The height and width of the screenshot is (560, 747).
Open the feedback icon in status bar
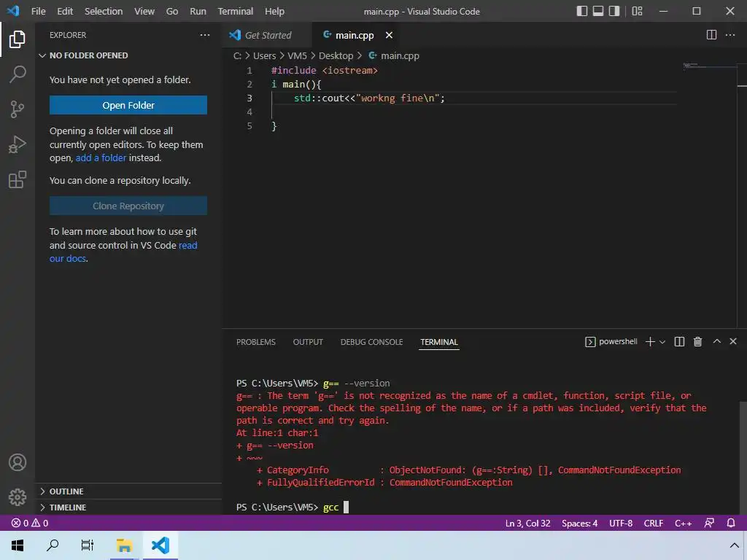coord(709,523)
